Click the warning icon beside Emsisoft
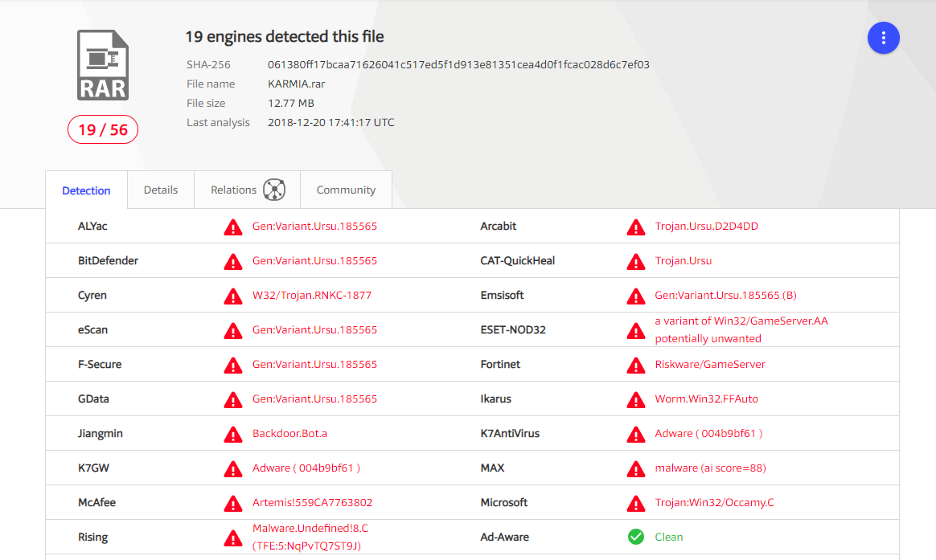 coord(636,296)
